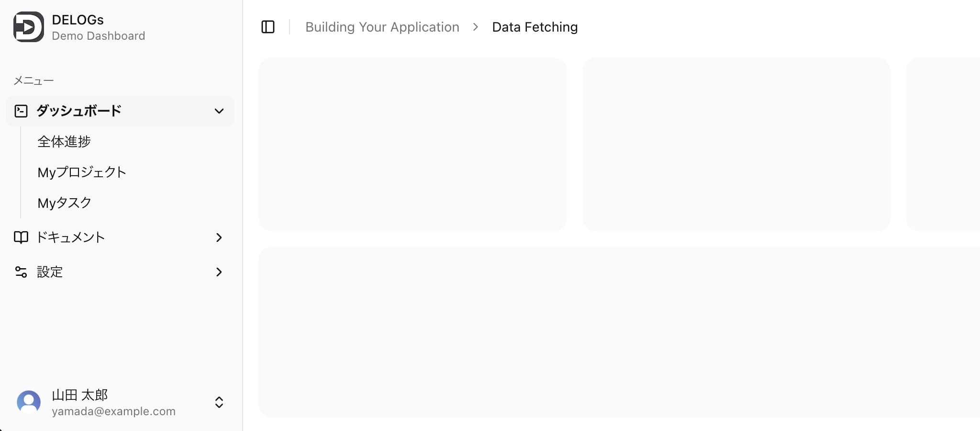This screenshot has height=431, width=980.
Task: Expand the ドキュメント chevron
Action: click(219, 238)
